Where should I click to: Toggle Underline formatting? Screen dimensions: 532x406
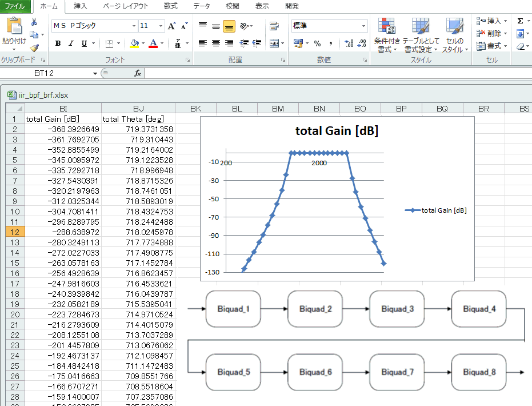click(x=84, y=43)
